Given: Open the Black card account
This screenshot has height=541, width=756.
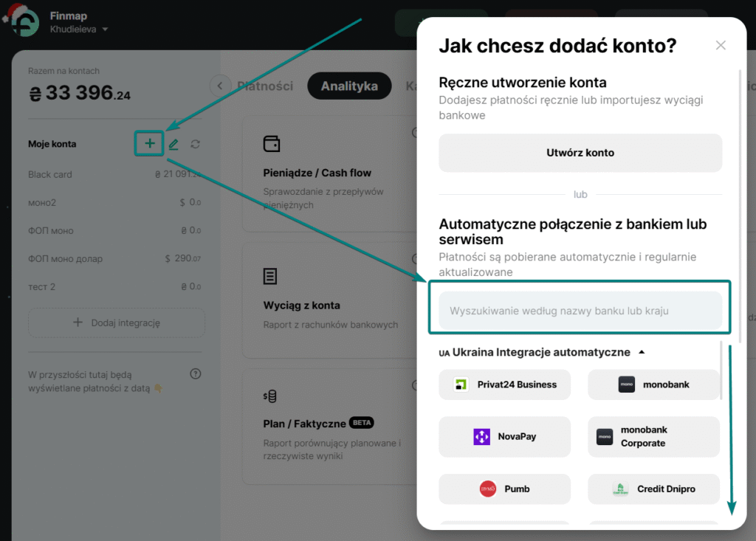Looking at the screenshot, I should (x=50, y=175).
